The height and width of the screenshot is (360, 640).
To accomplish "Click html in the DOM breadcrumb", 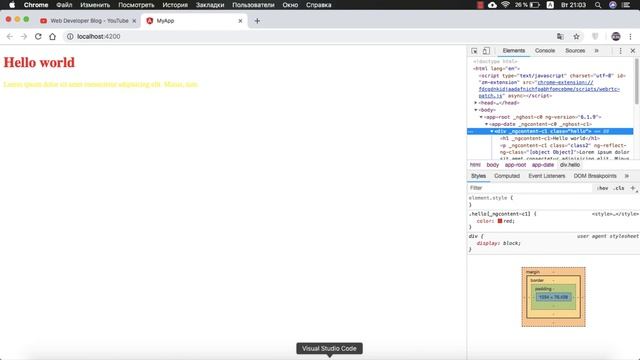I will click(x=475, y=165).
